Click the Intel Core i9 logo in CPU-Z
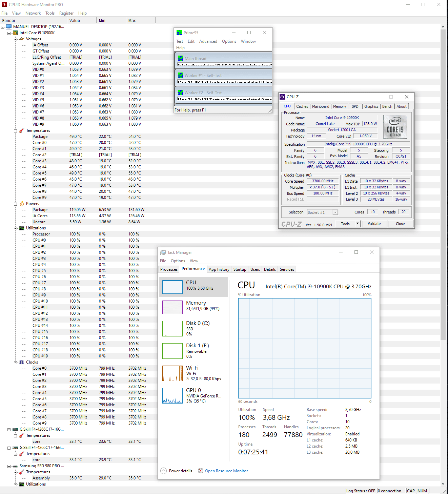Image resolution: width=448 pixels, height=494 pixels. [x=395, y=127]
